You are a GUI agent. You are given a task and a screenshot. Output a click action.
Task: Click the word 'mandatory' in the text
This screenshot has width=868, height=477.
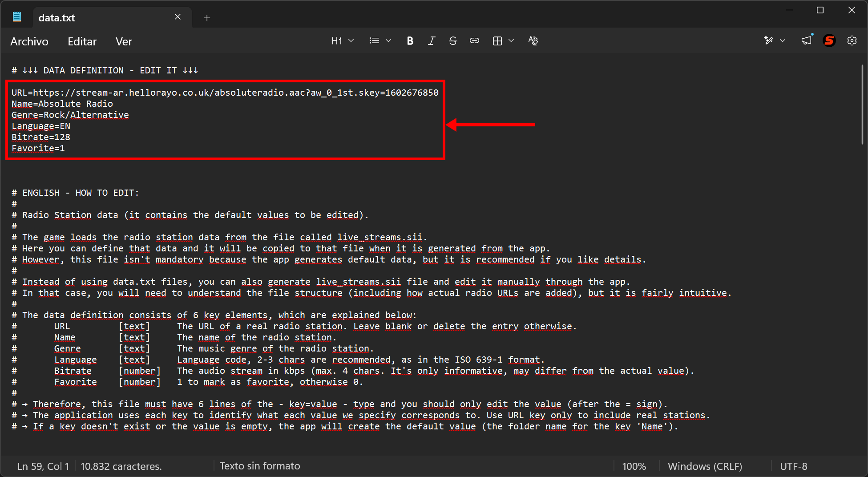[x=179, y=259]
